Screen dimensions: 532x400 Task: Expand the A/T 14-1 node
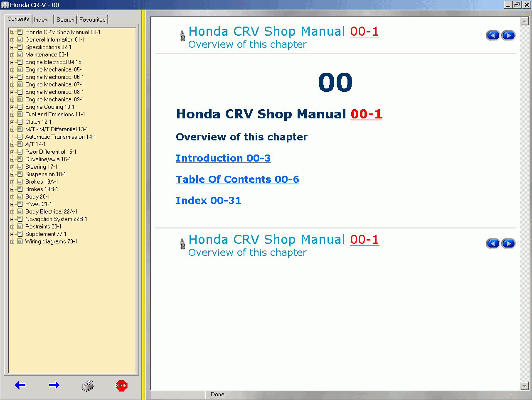pos(12,144)
